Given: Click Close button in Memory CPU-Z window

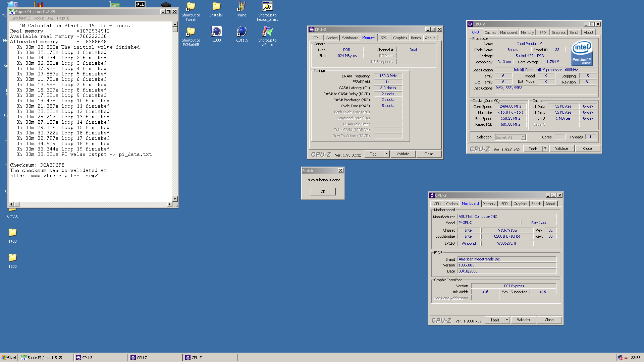Looking at the screenshot, I should pyautogui.click(x=429, y=154).
